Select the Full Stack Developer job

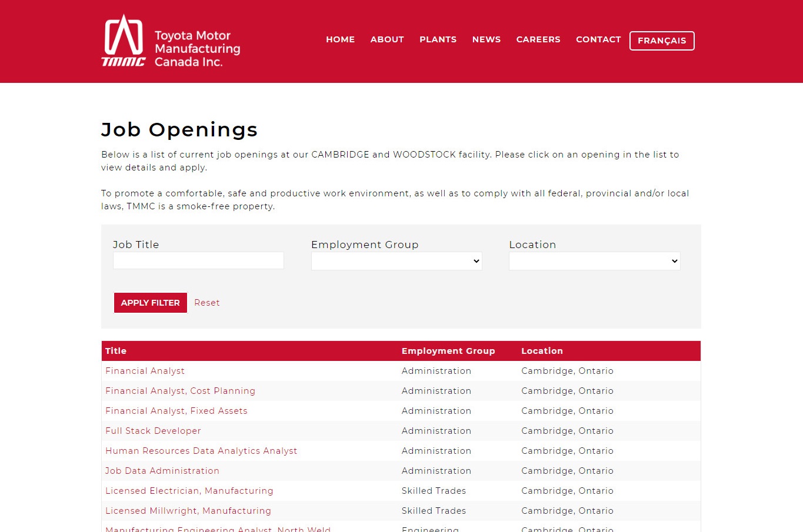153,431
